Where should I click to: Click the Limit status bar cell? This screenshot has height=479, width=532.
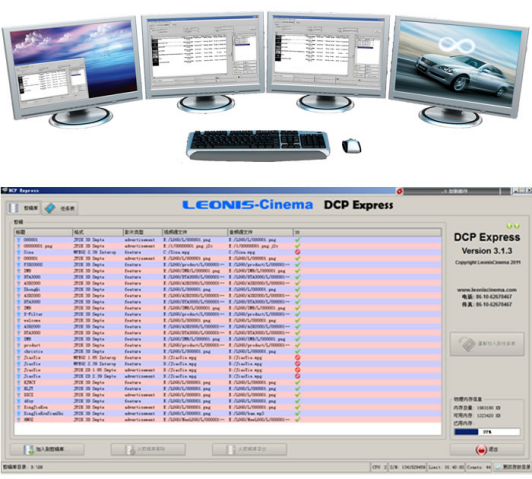pyautogui.click(x=446, y=467)
